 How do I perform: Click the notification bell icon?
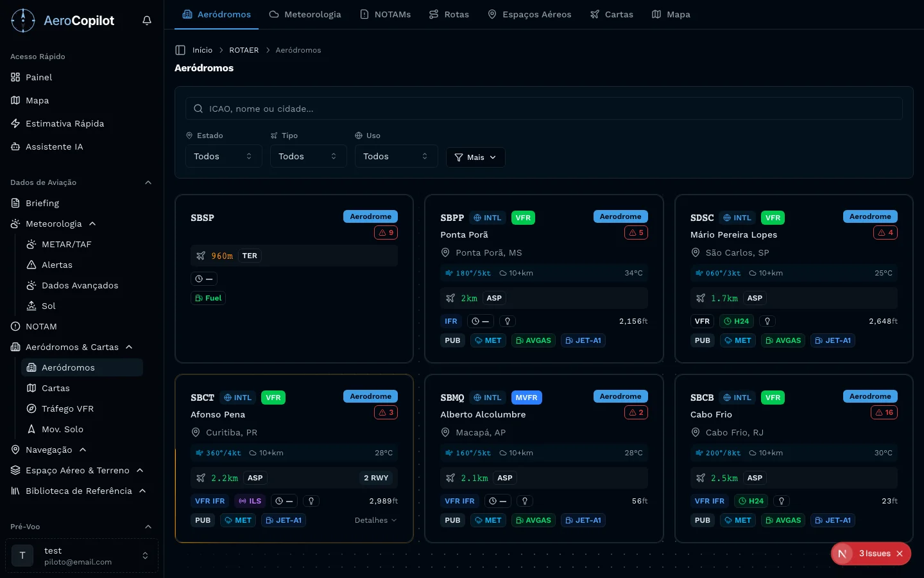coord(147,21)
